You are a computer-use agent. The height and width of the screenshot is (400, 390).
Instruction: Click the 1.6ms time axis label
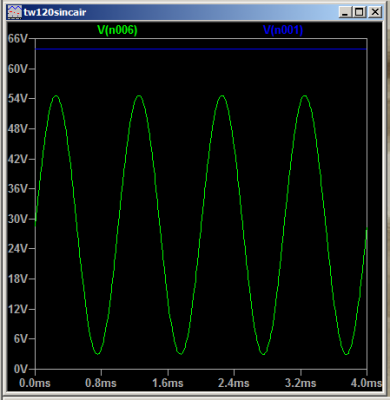pyautogui.click(x=168, y=383)
